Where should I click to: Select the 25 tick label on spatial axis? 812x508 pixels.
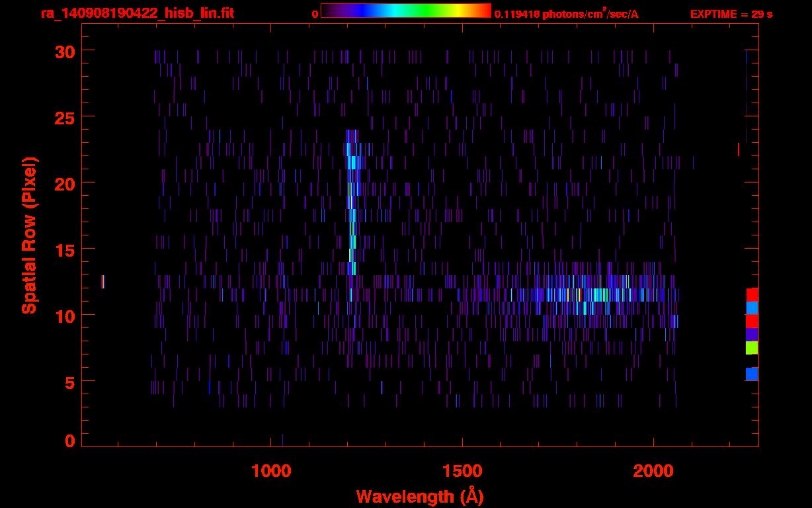tap(65, 117)
